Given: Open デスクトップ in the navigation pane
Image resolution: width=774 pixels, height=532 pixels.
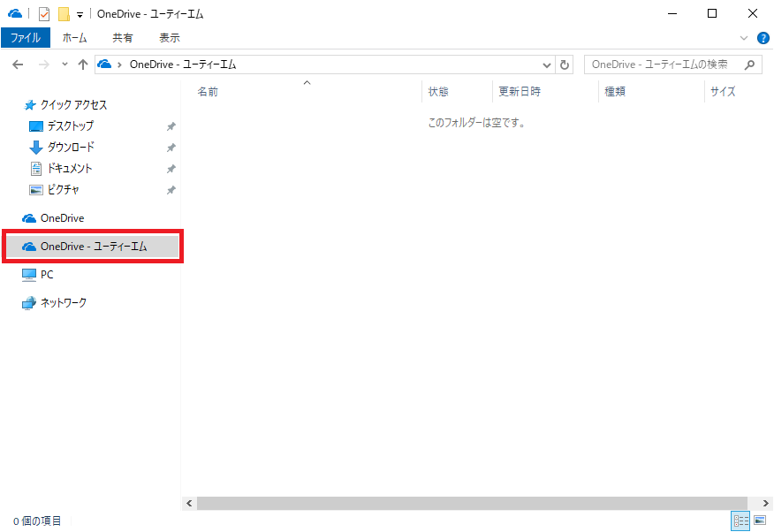Looking at the screenshot, I should click(x=70, y=126).
